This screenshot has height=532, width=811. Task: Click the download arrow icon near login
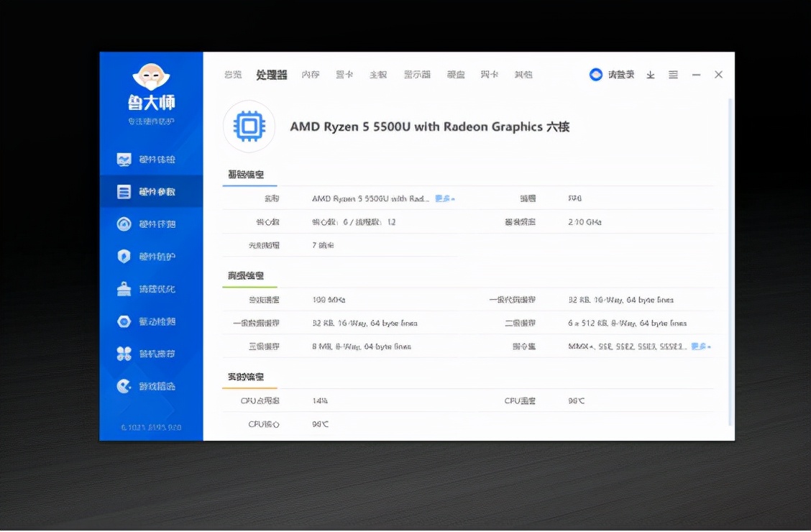(651, 74)
